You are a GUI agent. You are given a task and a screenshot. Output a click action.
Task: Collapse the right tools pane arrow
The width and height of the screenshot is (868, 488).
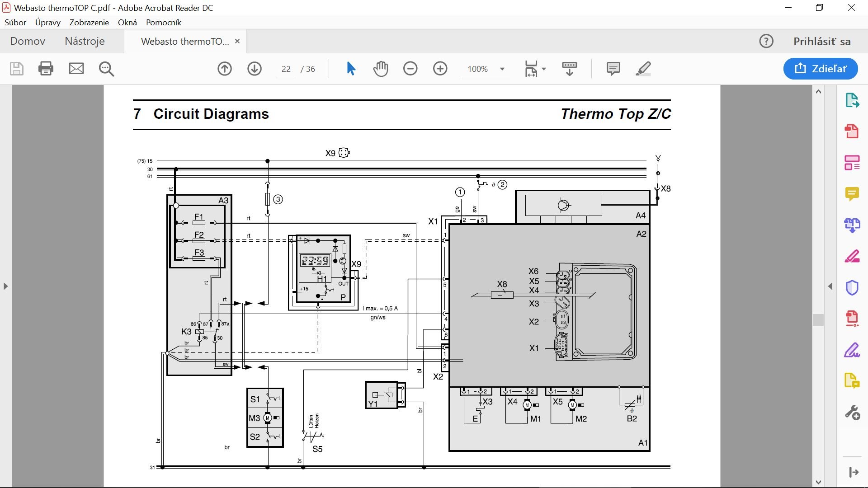click(830, 286)
